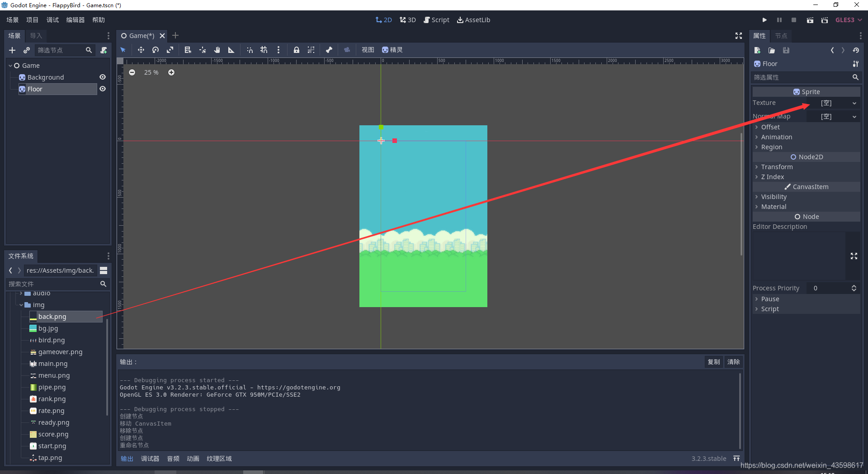The height and width of the screenshot is (474, 868).
Task: Click the 复制 output button
Action: click(714, 362)
